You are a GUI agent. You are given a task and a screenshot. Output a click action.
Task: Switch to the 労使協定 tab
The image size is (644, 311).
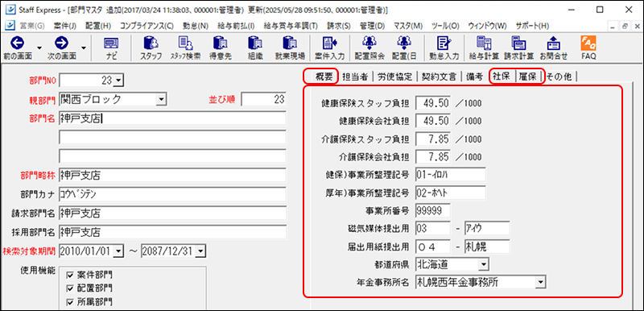point(394,77)
